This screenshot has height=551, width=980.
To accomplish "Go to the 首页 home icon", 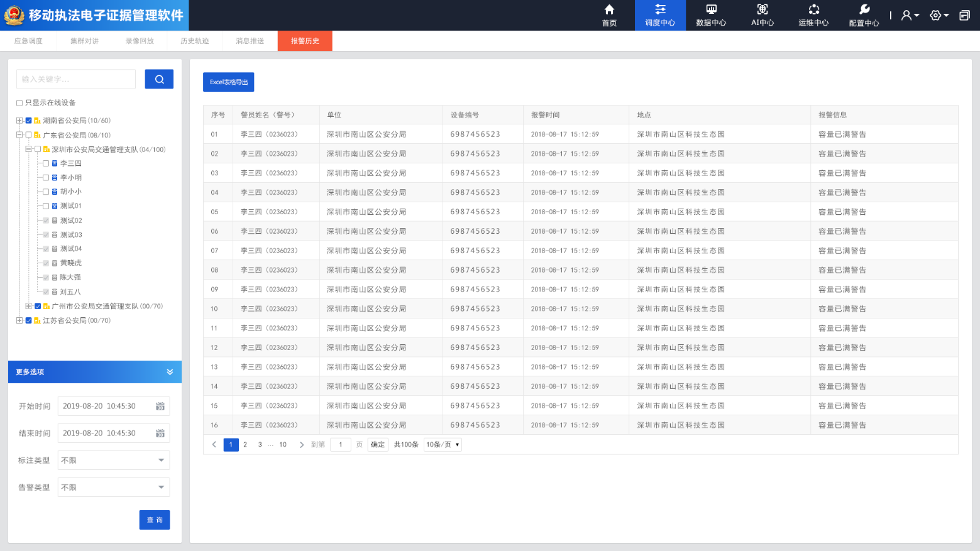I will coord(609,9).
